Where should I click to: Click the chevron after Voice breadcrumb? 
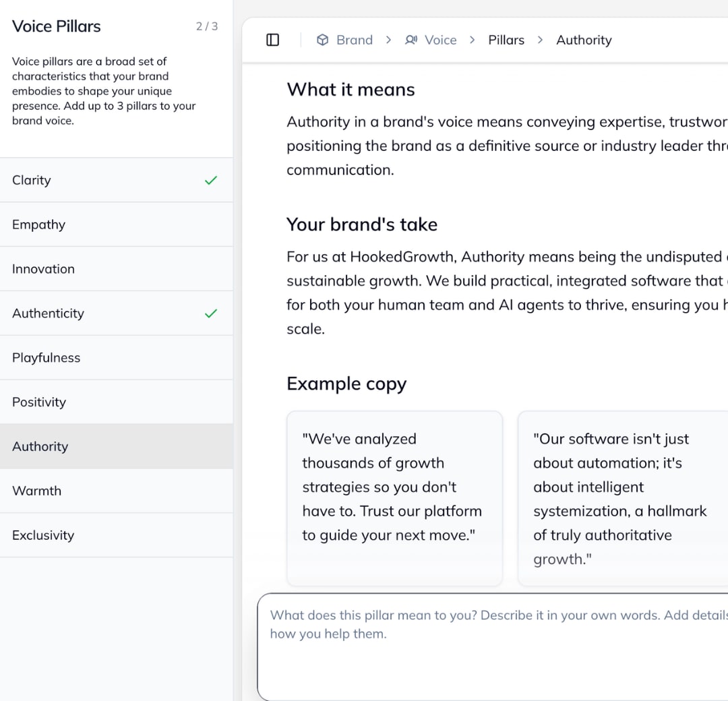tap(473, 40)
